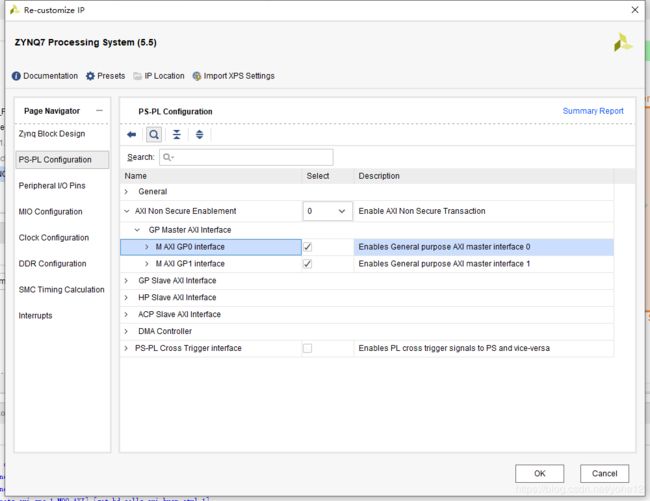Screen dimensions: 650x501
Task: Close the Re-customize IP dialog
Action: tap(635, 10)
